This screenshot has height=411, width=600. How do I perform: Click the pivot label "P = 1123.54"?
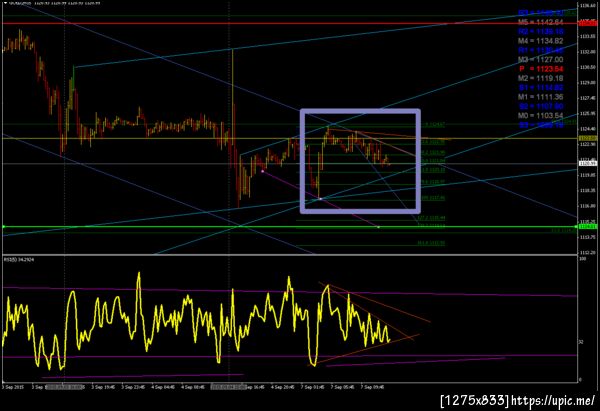(541, 69)
